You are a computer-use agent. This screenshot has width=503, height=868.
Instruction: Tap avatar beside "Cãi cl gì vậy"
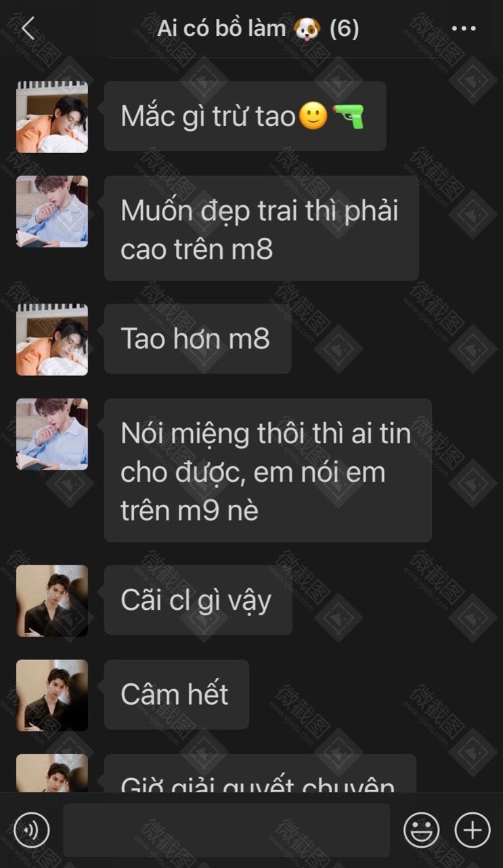point(52,601)
